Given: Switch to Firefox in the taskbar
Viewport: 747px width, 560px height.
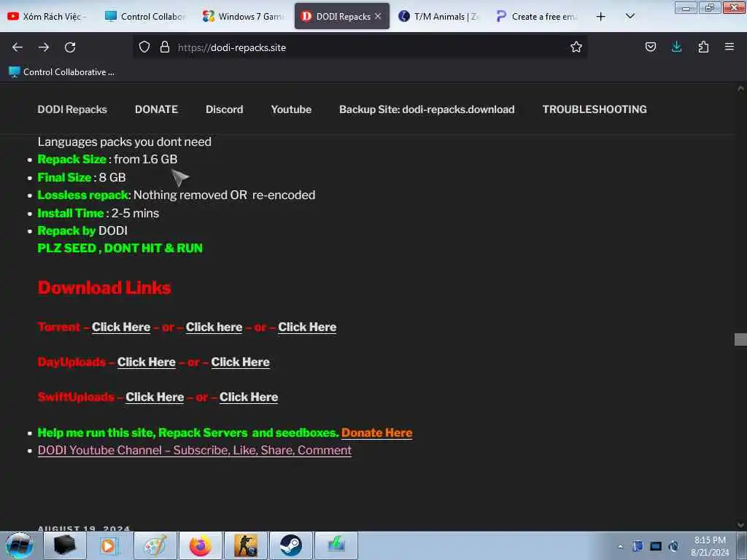Looking at the screenshot, I should [x=200, y=545].
